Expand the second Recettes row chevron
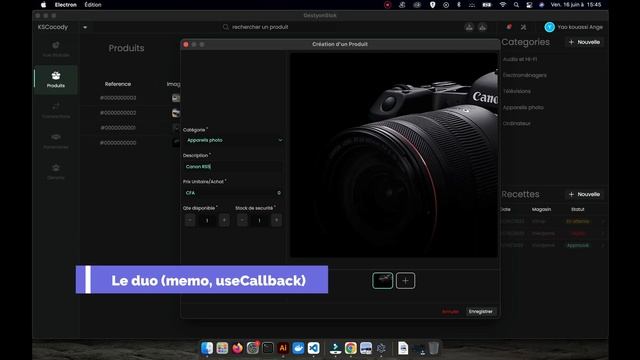Viewport: 640px width, 360px height. [x=603, y=233]
